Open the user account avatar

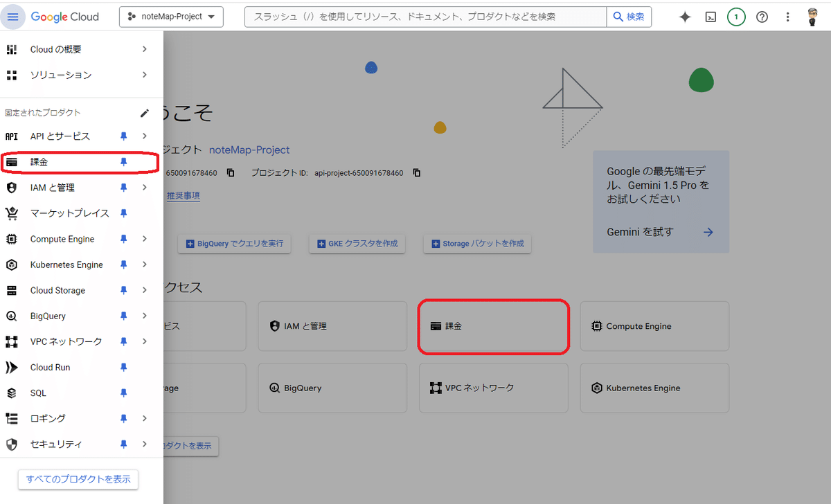[813, 17]
